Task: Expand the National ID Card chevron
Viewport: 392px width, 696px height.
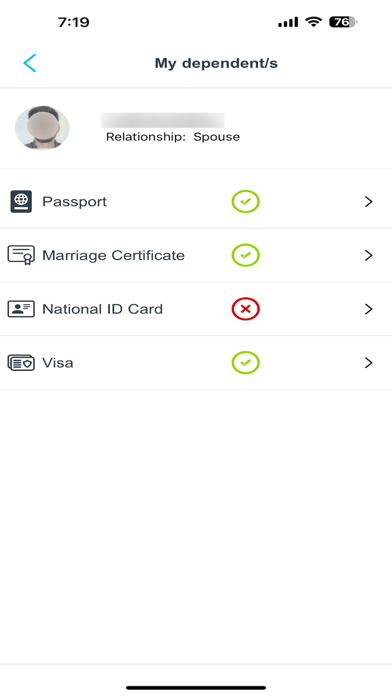Action: [368, 309]
